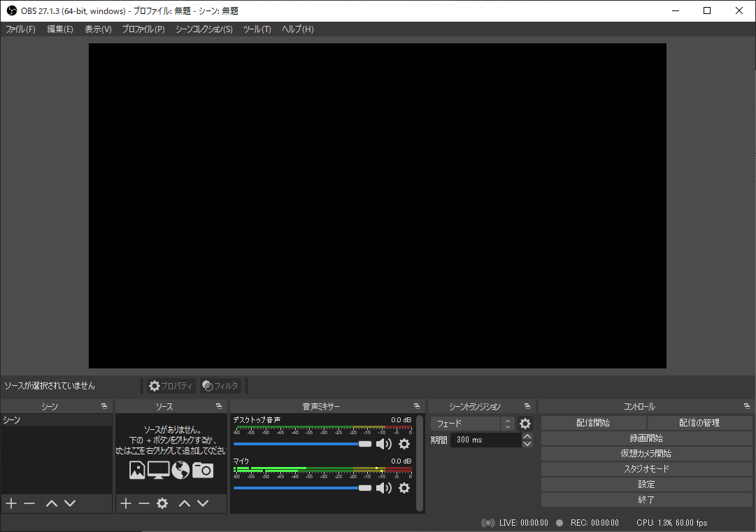756x532 pixels.
Task: Click the LIVE: 00:00:00 status text
Action: pyautogui.click(x=524, y=523)
